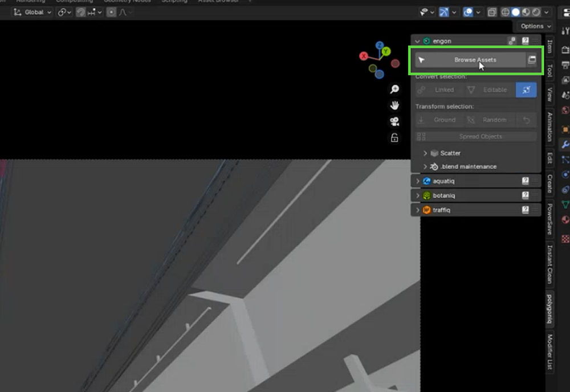Toggle proportional editing

pyautogui.click(x=111, y=13)
